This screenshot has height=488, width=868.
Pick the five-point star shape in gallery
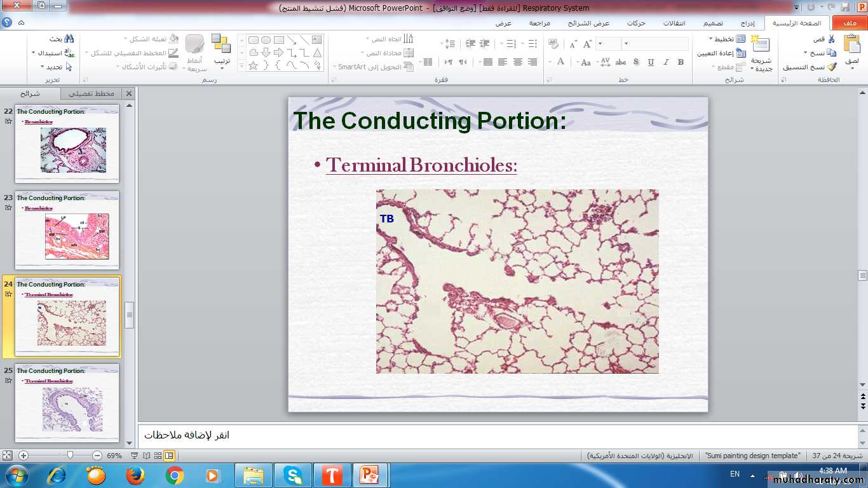[253, 65]
